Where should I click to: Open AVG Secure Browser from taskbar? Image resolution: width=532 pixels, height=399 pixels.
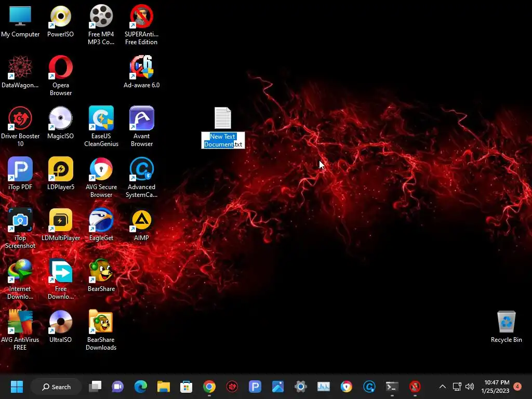[347, 387]
